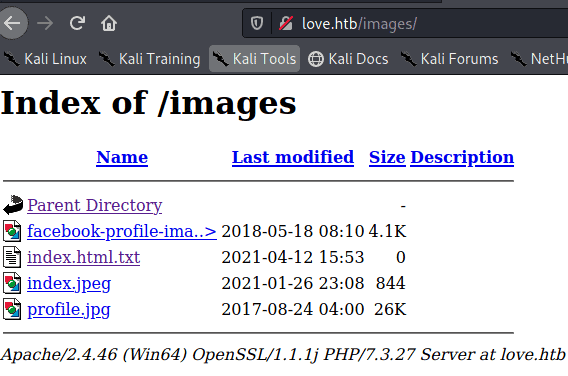The width and height of the screenshot is (568, 376).
Task: Open the Kali Forums bookmark
Action: point(450,59)
